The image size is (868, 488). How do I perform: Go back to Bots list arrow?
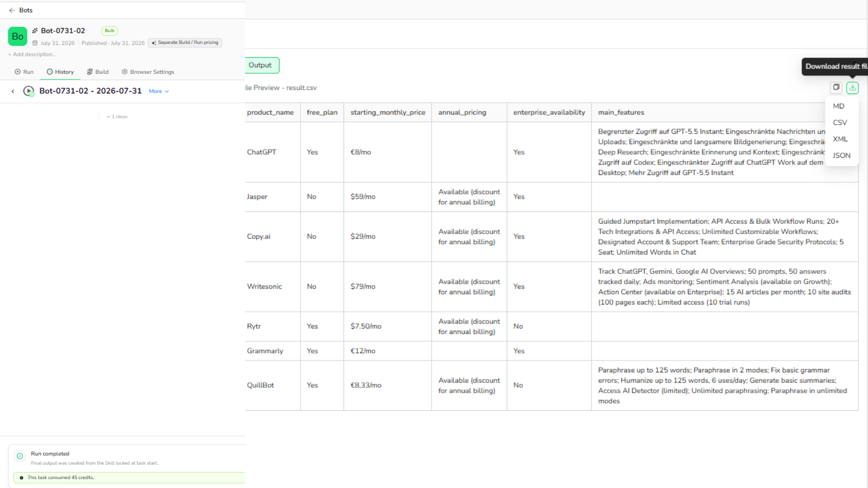12,10
